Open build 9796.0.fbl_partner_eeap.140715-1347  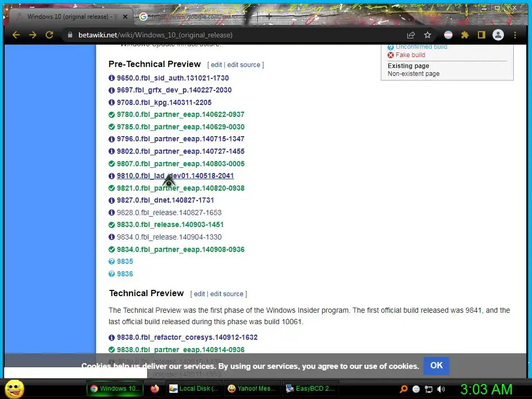tap(180, 139)
